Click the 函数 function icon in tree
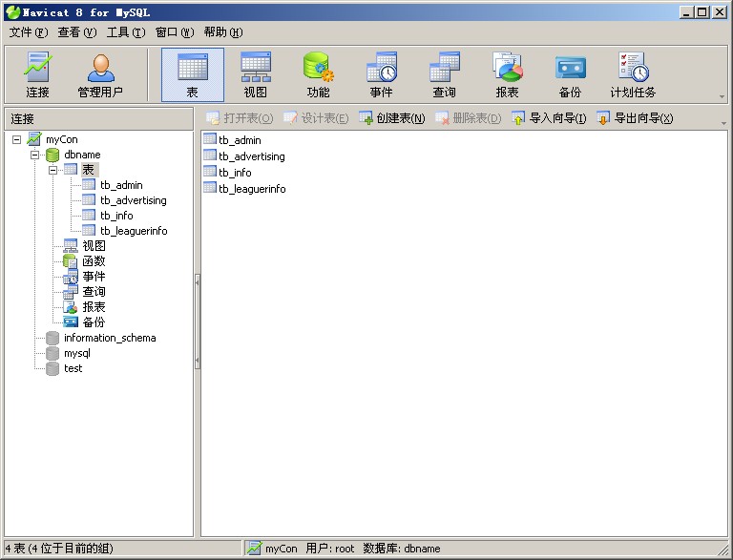This screenshot has height=560, width=733. (70, 261)
